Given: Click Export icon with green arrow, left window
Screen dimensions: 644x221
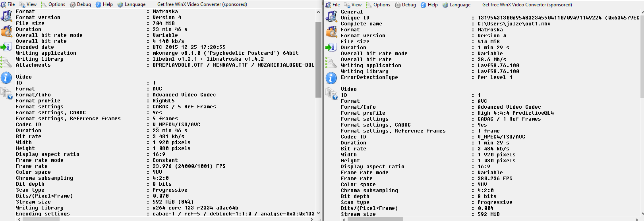Looking at the screenshot, I should click(6, 47).
